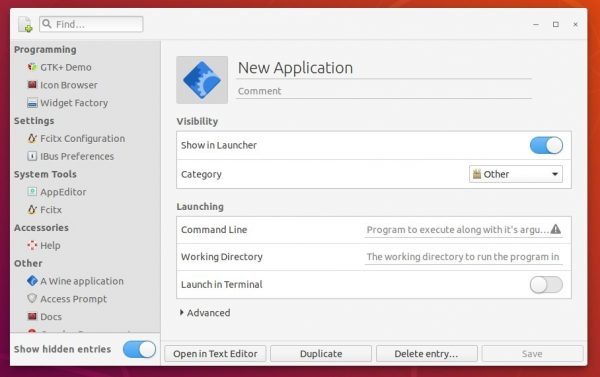Click the Working Directory input field
The image size is (600, 377).
click(x=463, y=257)
